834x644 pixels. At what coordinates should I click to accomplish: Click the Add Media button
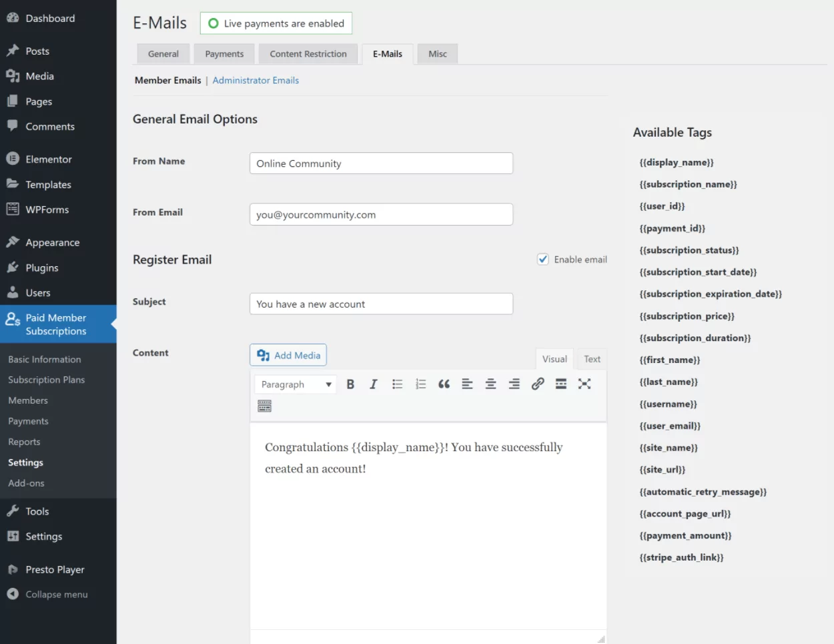[288, 355]
